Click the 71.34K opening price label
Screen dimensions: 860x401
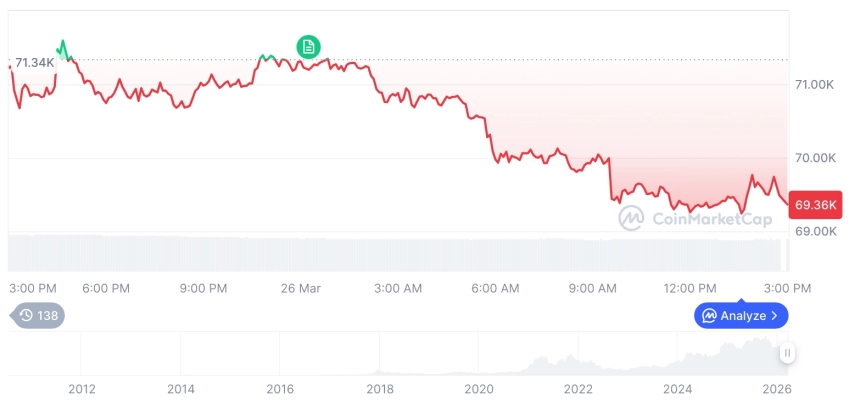(x=35, y=63)
